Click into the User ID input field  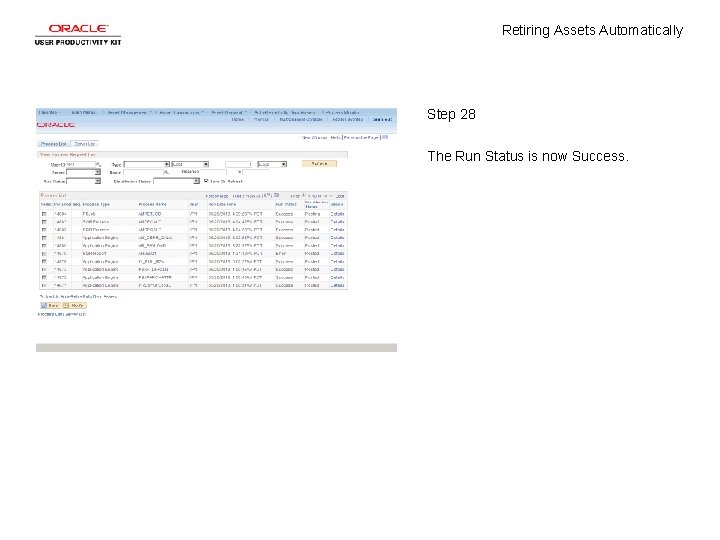[80, 164]
